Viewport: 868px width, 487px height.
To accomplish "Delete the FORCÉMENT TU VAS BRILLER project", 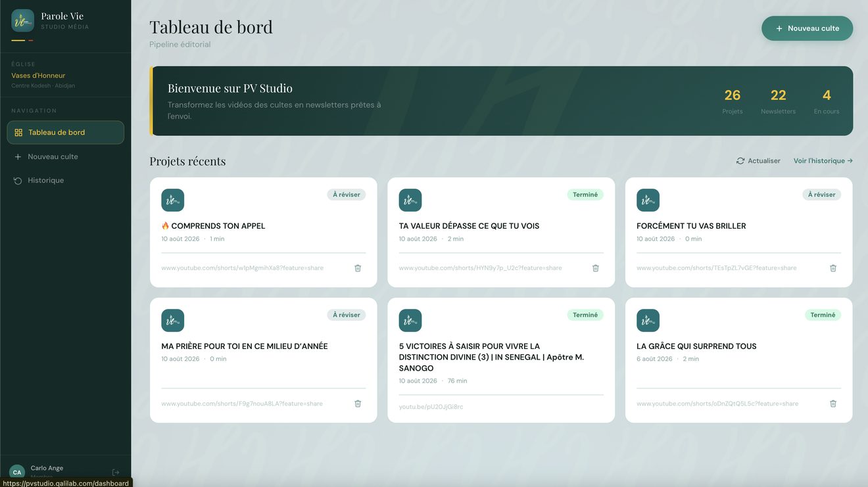I will click(833, 268).
